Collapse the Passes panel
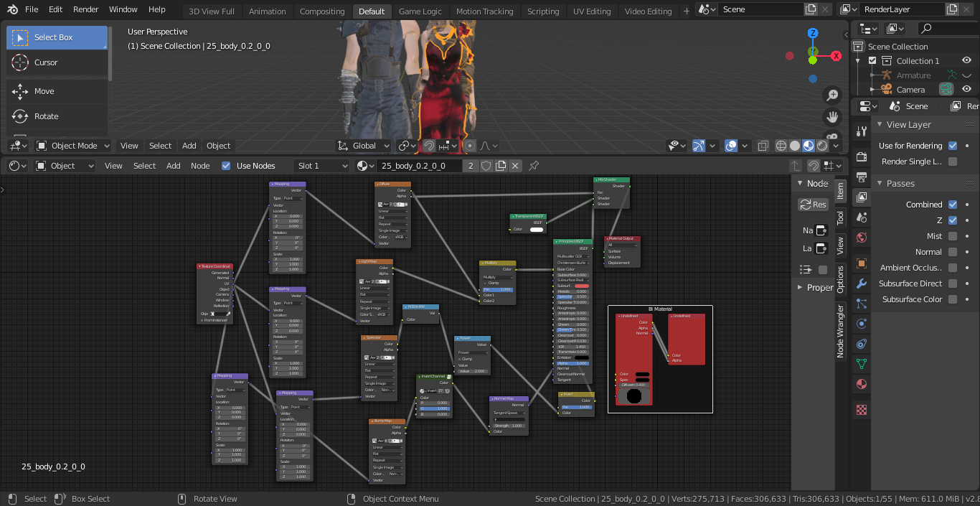Viewport: 980px width, 506px height. (x=880, y=183)
